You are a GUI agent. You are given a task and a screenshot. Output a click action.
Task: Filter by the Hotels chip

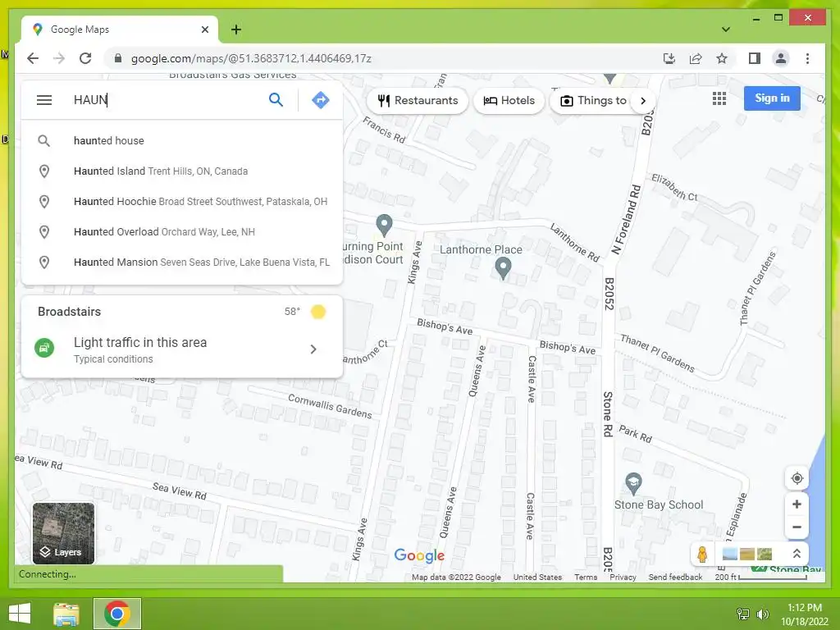[509, 101]
